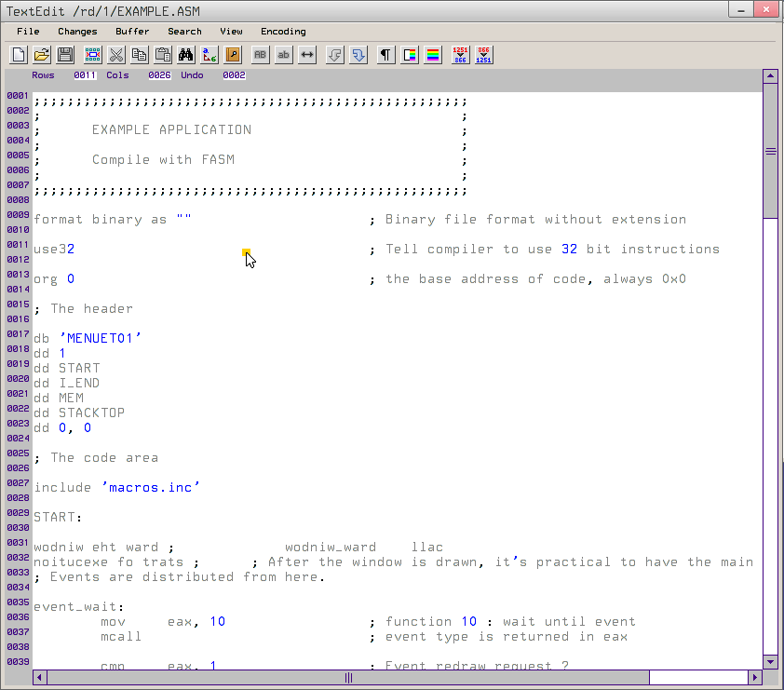
Task: Expand the Search menu
Action: click(x=184, y=31)
